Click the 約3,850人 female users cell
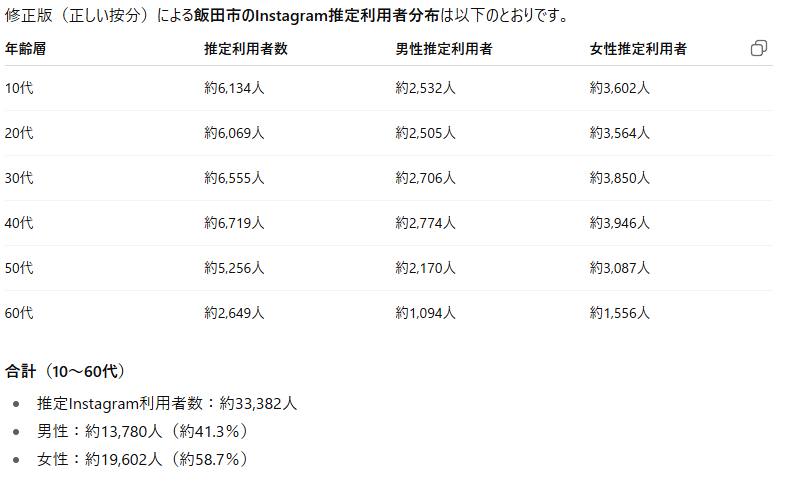The image size is (797, 491). pos(620,178)
